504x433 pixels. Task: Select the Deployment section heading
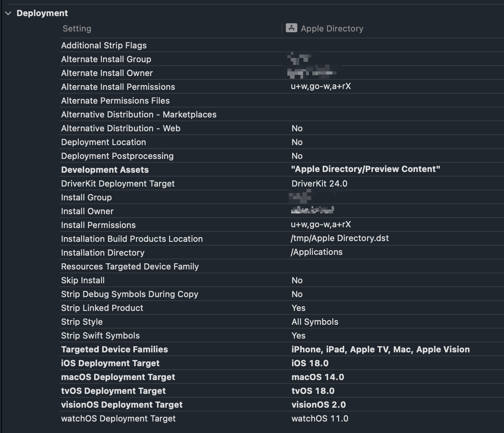pyautogui.click(x=42, y=13)
